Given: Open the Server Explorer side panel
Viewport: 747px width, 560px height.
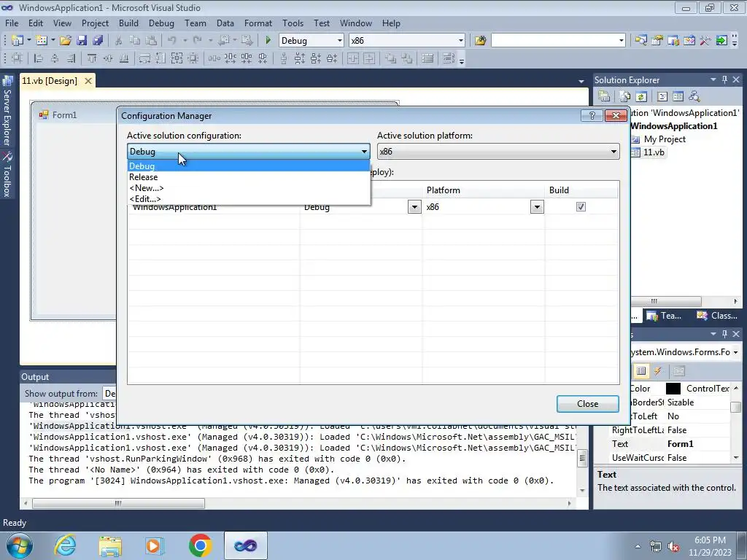Looking at the screenshot, I should 7,112.
